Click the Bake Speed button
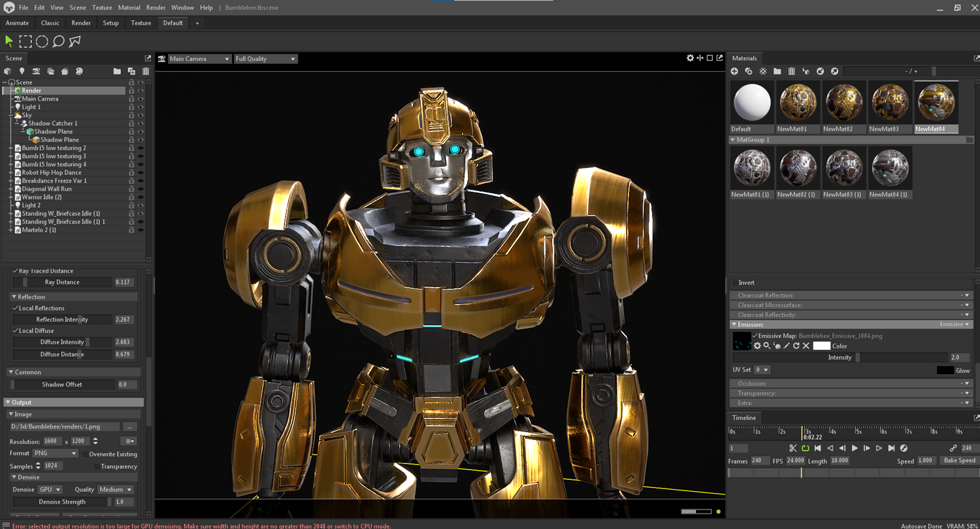Image resolution: width=980 pixels, height=529 pixels. (x=959, y=460)
